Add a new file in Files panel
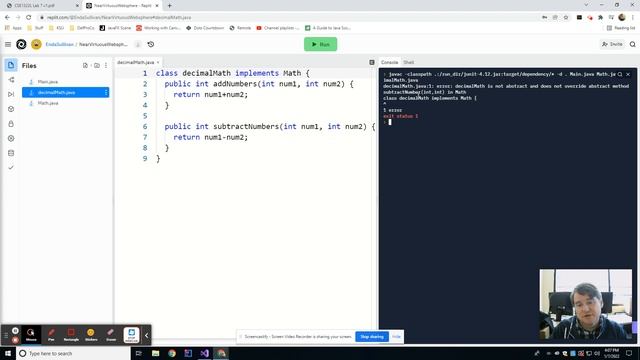Screen dimensions: 640x360 [x=85, y=65]
